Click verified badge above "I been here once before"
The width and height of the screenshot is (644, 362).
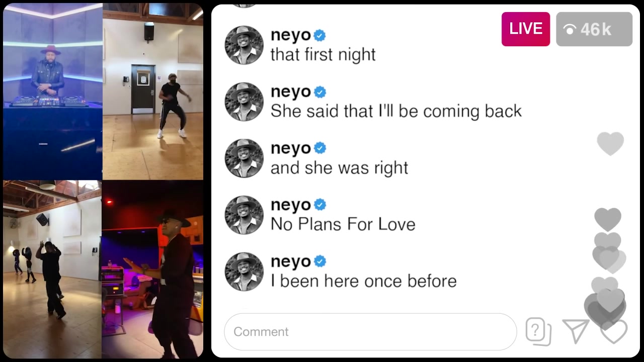(x=319, y=261)
